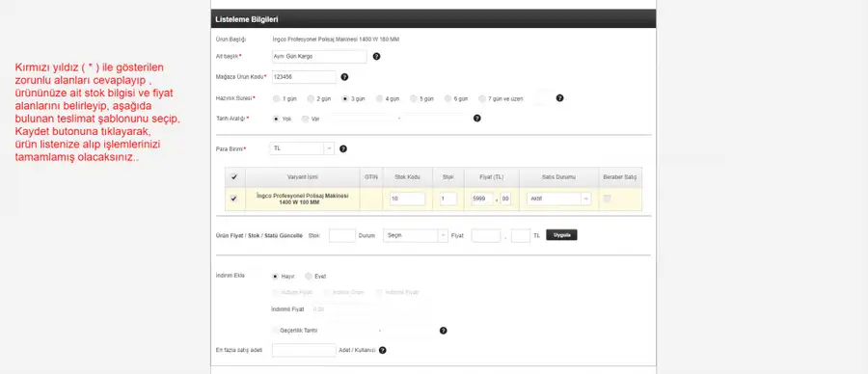868x374 pixels.
Task: Toggle the İngco Polisaj Makinesi row checkbox
Action: click(233, 199)
